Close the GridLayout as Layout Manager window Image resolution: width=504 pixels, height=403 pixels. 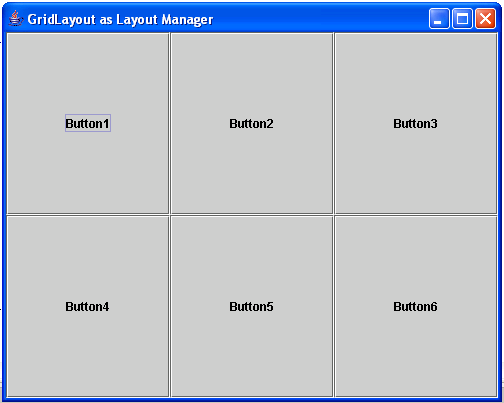click(485, 19)
